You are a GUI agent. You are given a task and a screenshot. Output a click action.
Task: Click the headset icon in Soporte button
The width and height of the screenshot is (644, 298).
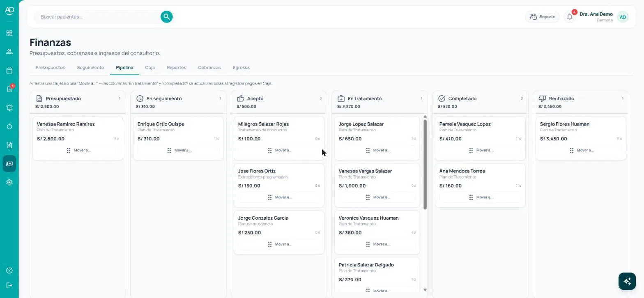pyautogui.click(x=534, y=17)
